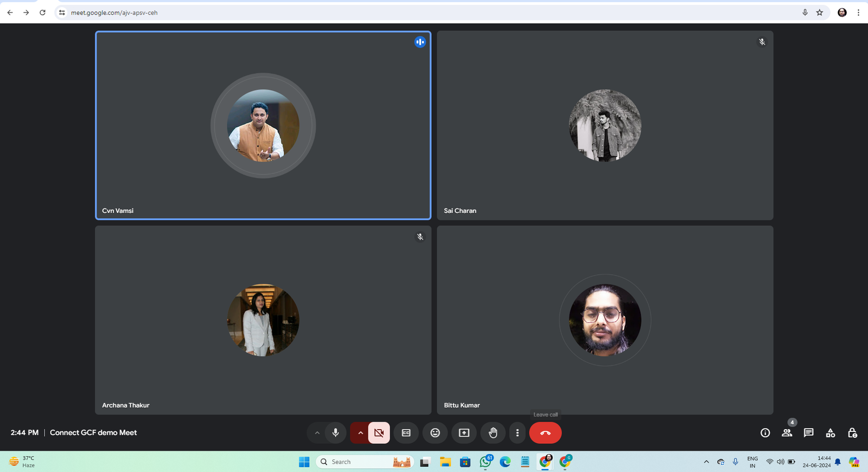Go back in the browser
868x472 pixels.
pyautogui.click(x=10, y=12)
